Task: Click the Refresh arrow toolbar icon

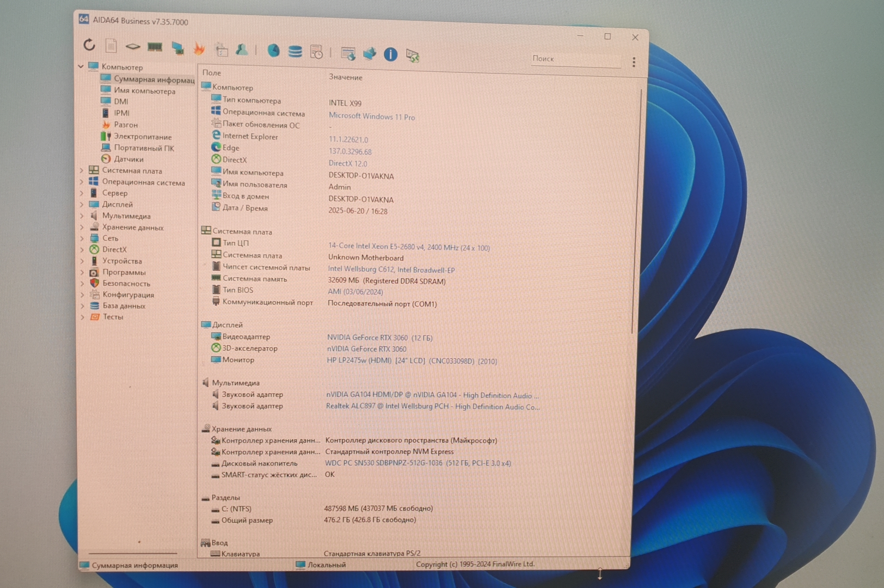Action: [89, 45]
